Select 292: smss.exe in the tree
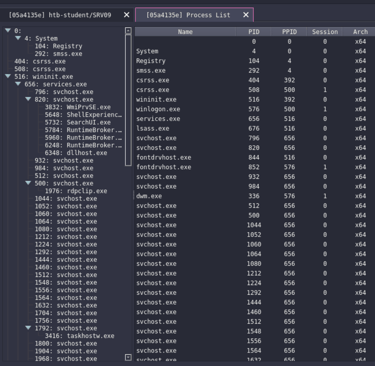375x366 pixels. tap(58, 54)
